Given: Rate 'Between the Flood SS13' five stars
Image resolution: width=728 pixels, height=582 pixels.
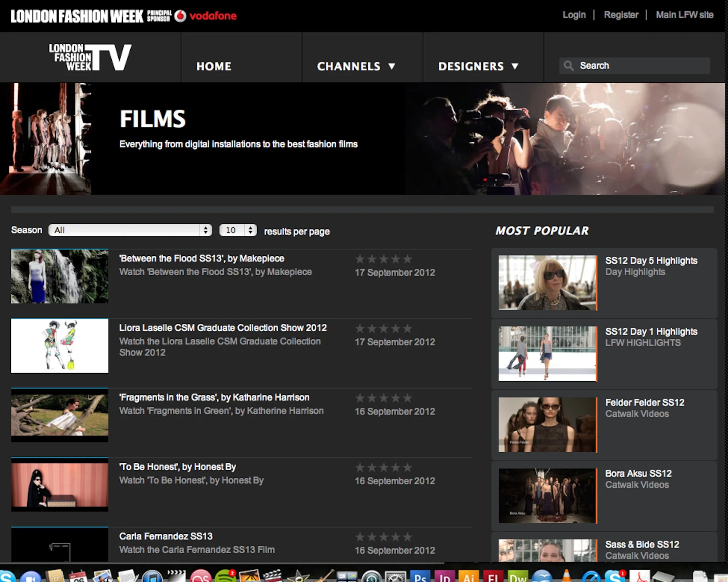Looking at the screenshot, I should tap(408, 259).
